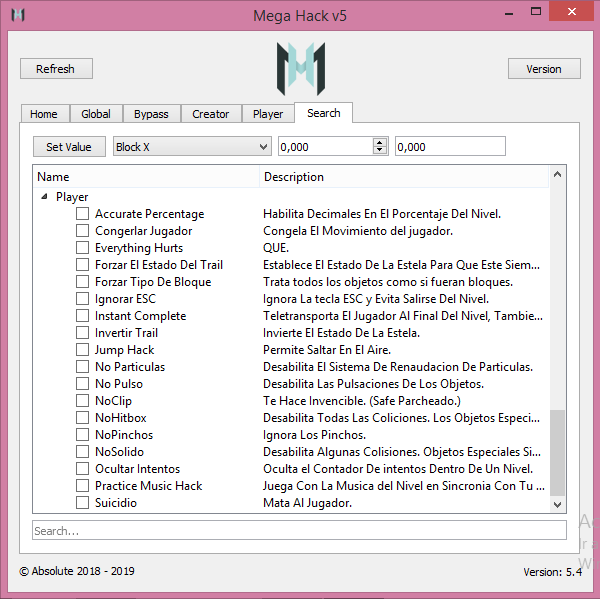Toggle the Congerlar Jugador checkbox

pos(82,230)
